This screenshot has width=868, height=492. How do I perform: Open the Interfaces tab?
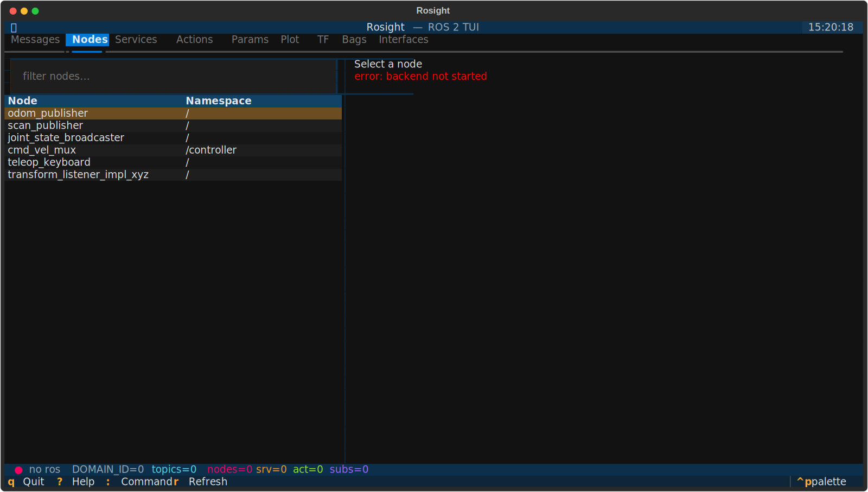click(404, 40)
